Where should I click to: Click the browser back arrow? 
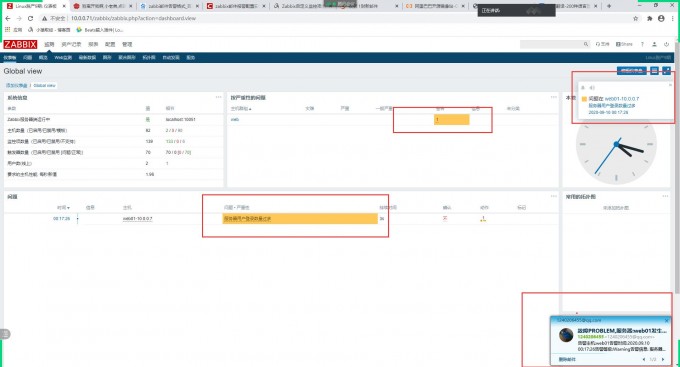coord(8,18)
